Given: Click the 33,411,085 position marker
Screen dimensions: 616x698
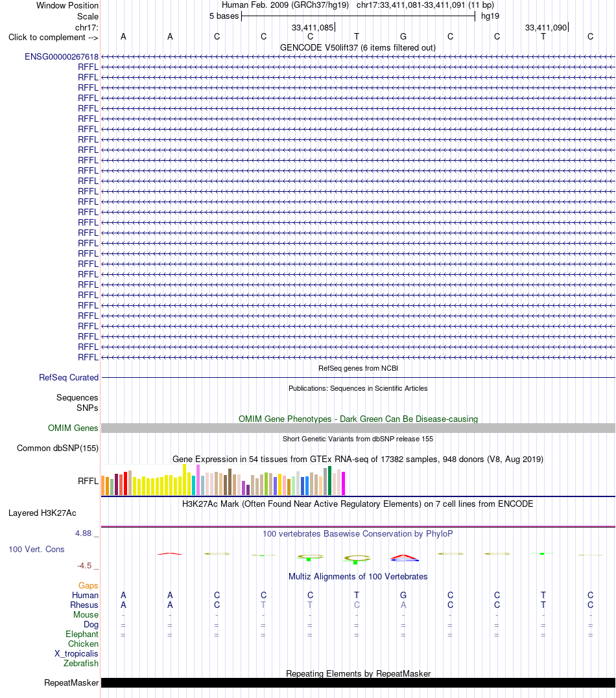Looking at the screenshot, I should coord(313,28).
